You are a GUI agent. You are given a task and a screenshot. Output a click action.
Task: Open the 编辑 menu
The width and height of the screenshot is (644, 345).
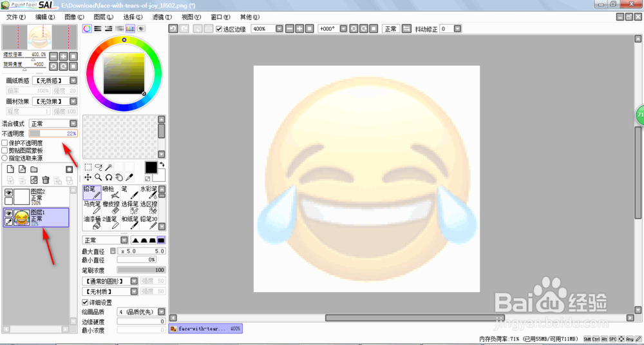(x=45, y=17)
